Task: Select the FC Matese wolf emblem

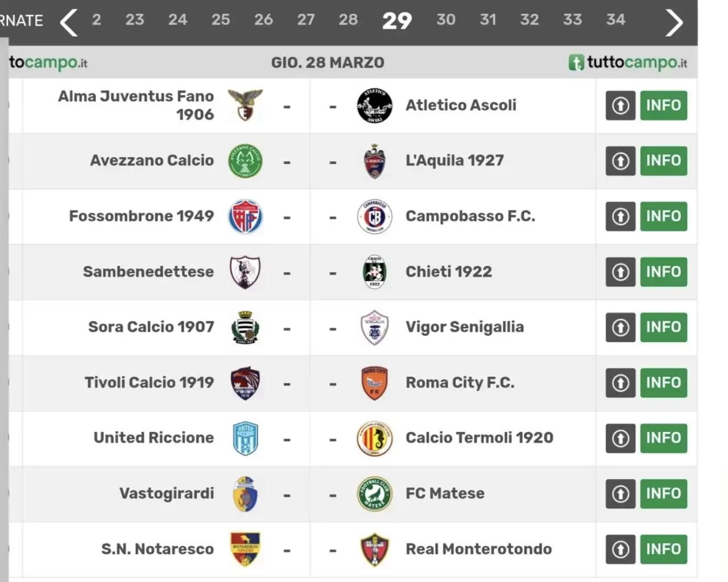Action: point(374,494)
